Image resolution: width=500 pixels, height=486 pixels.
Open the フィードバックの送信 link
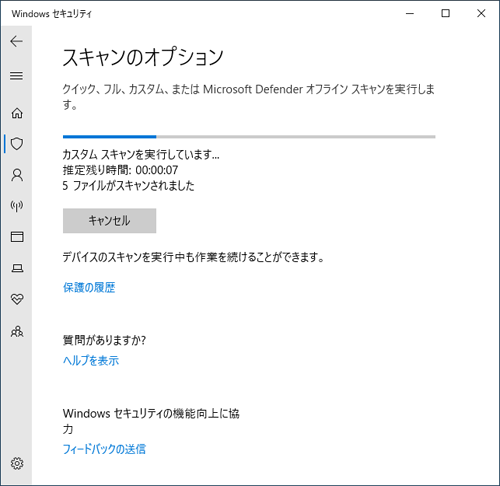[x=104, y=449]
